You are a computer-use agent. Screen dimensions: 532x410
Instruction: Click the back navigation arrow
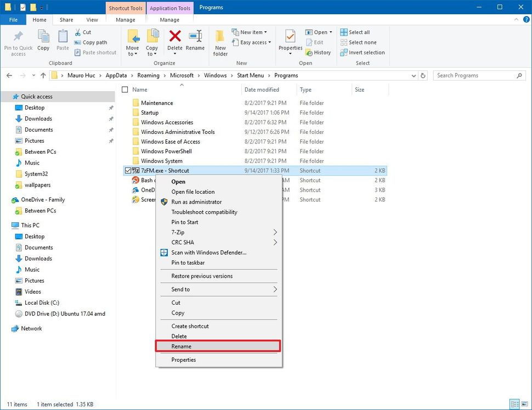click(x=9, y=75)
